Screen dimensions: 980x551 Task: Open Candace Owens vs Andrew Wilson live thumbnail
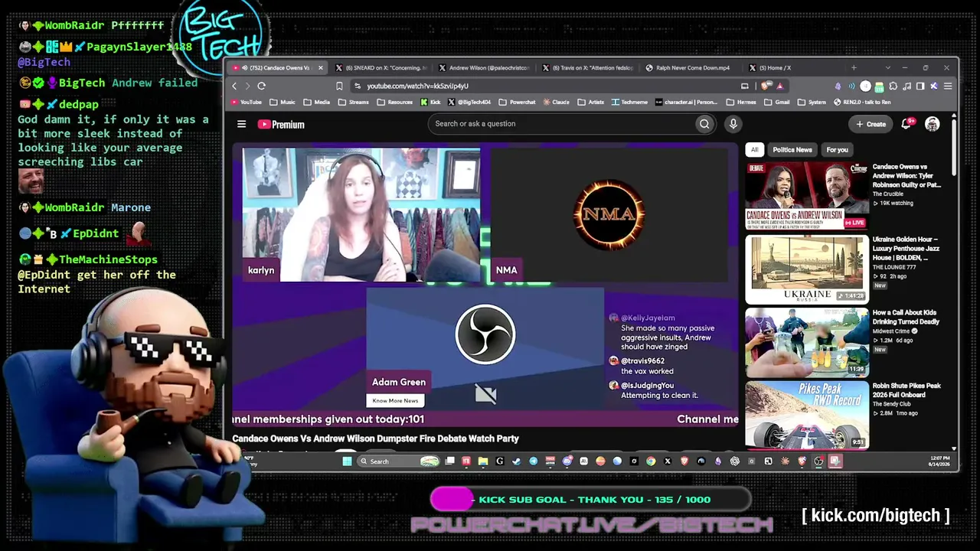pyautogui.click(x=807, y=196)
